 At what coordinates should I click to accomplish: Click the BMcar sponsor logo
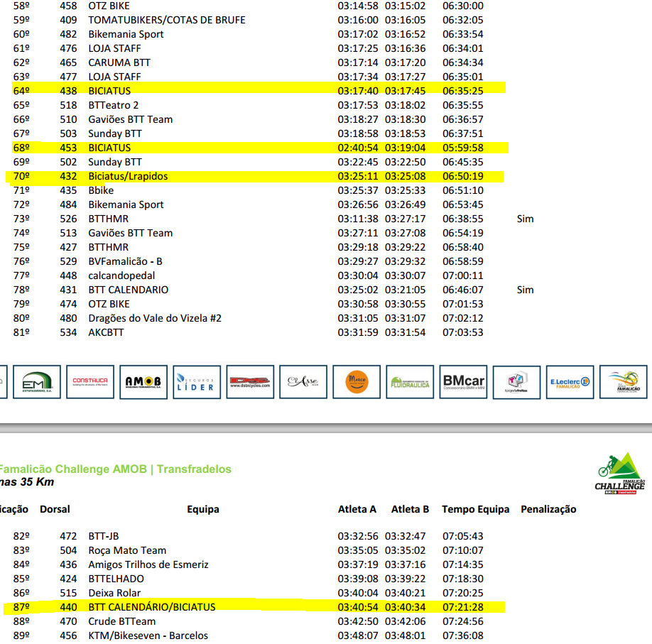pyautogui.click(x=463, y=382)
